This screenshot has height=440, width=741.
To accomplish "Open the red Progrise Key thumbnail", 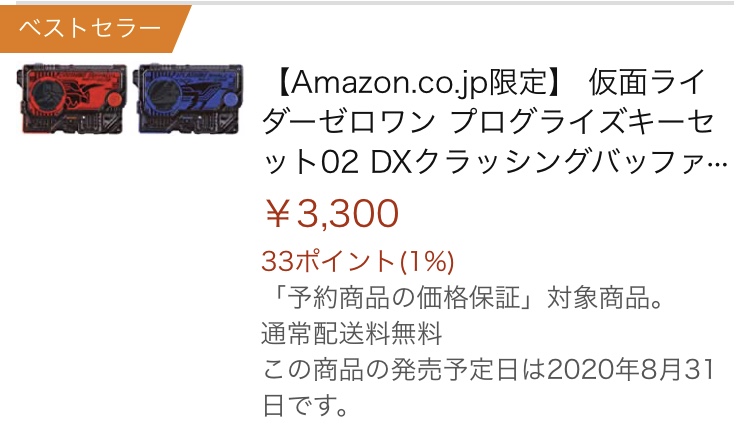I will click(72, 99).
